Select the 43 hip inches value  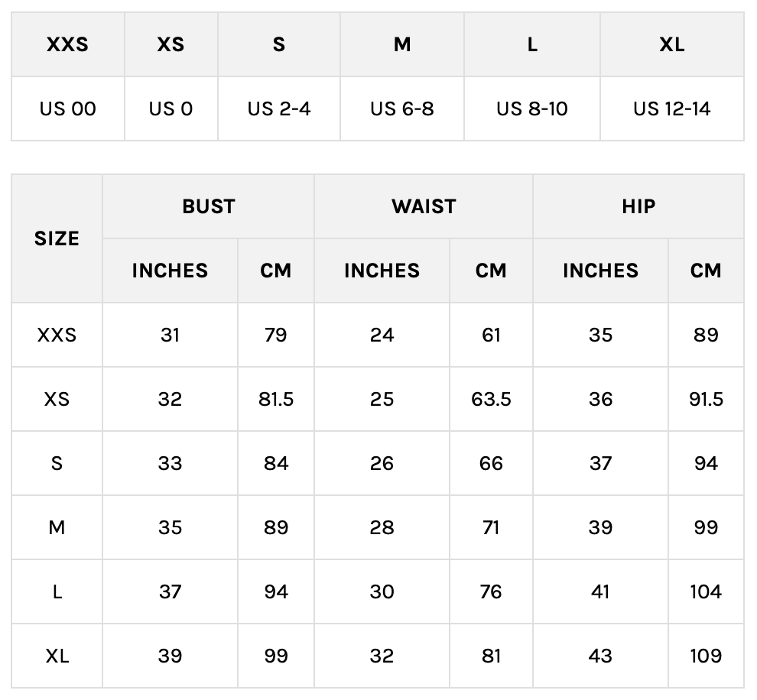(600, 656)
